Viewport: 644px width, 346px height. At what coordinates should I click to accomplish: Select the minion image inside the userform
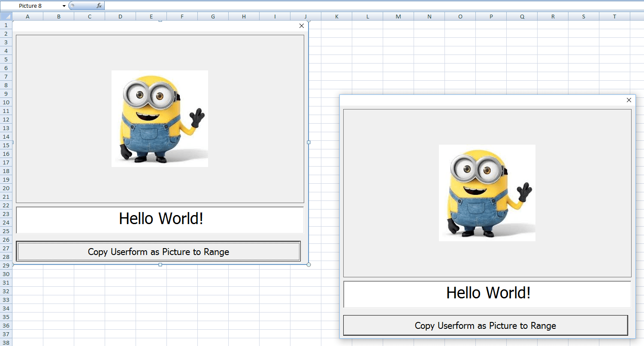click(x=487, y=193)
